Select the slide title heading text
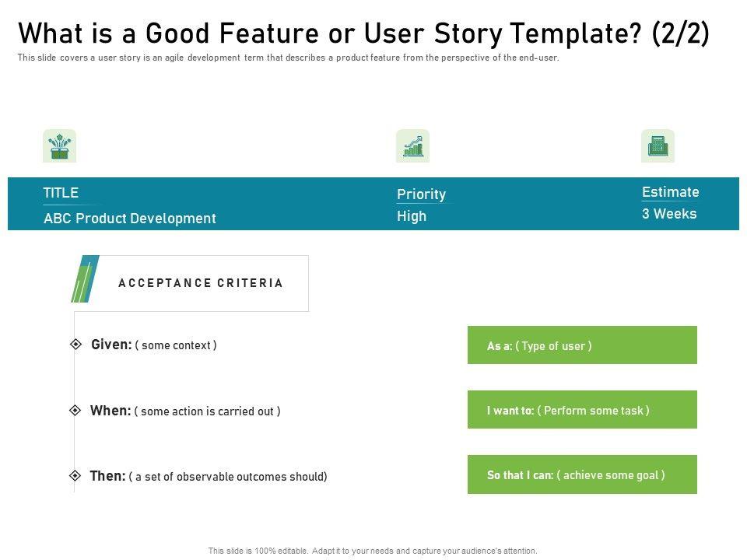 click(x=363, y=33)
